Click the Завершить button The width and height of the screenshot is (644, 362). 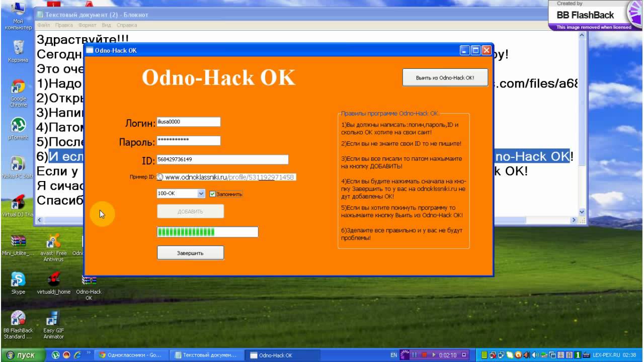coord(190,253)
